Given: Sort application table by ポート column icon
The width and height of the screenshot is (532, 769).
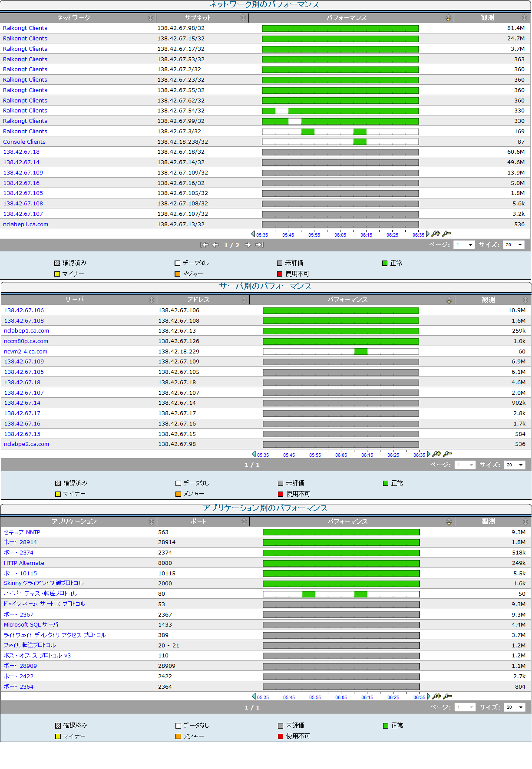Looking at the screenshot, I should [x=244, y=521].
